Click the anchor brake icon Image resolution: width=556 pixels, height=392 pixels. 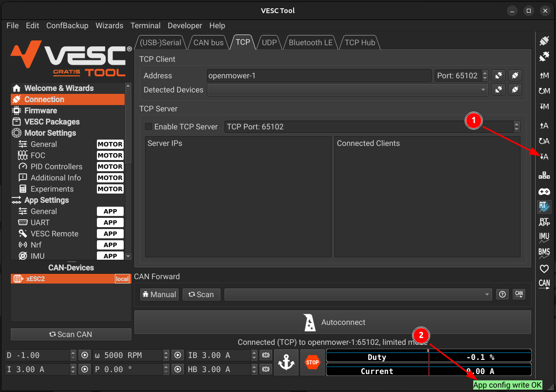(286, 362)
